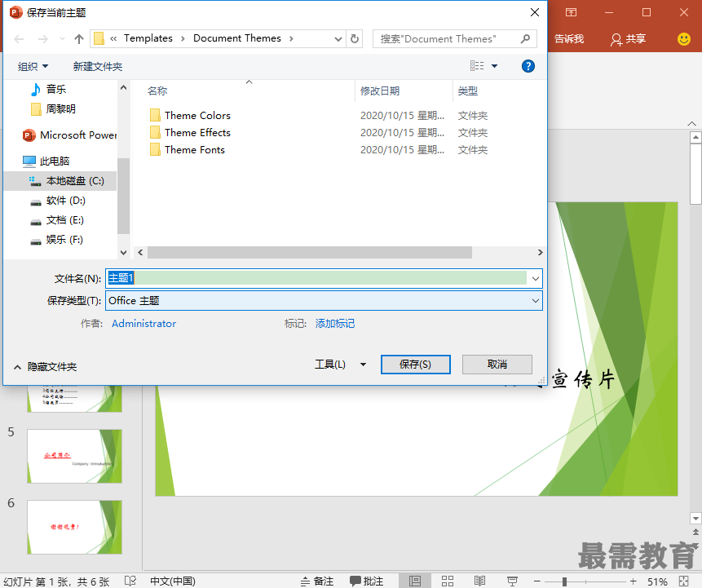Sort files by 修改日期 column

pos(380,91)
